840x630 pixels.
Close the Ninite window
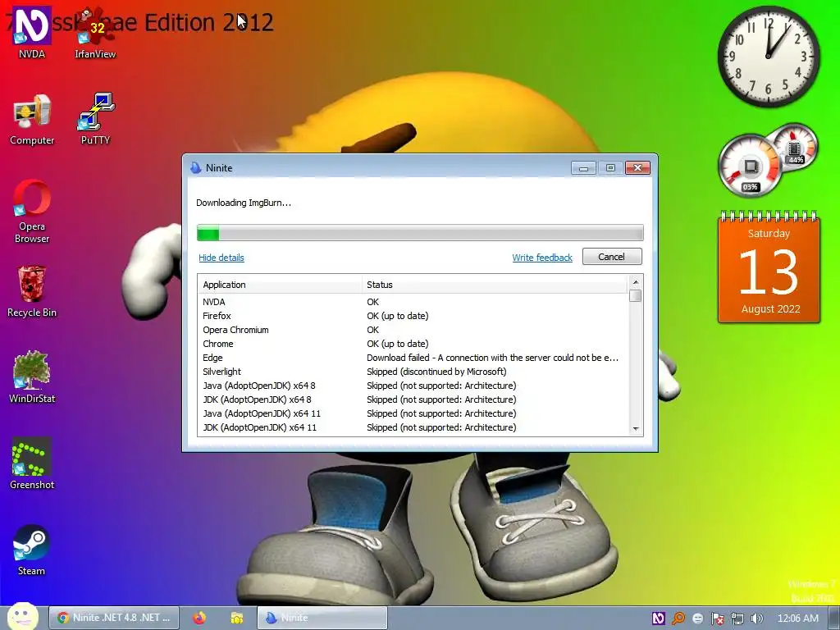637,168
